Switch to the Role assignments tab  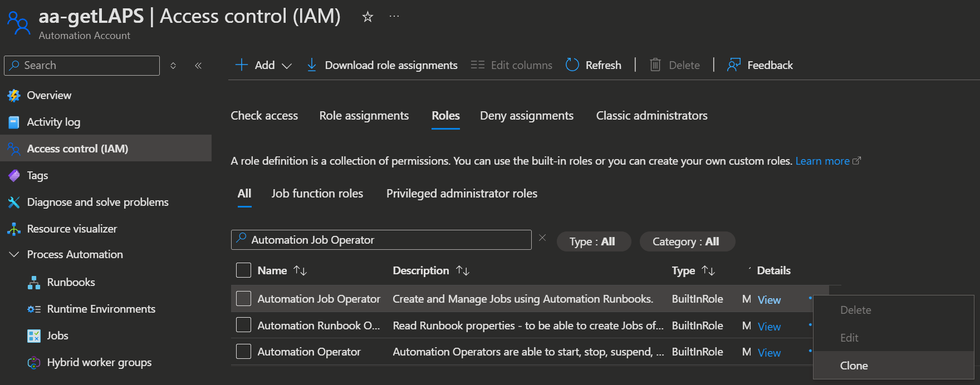(364, 116)
